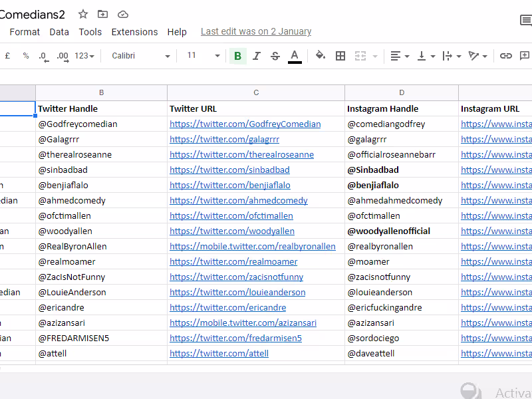Viewport: 532px width, 399px height.
Task: Open the text color picker
Action: click(295, 56)
